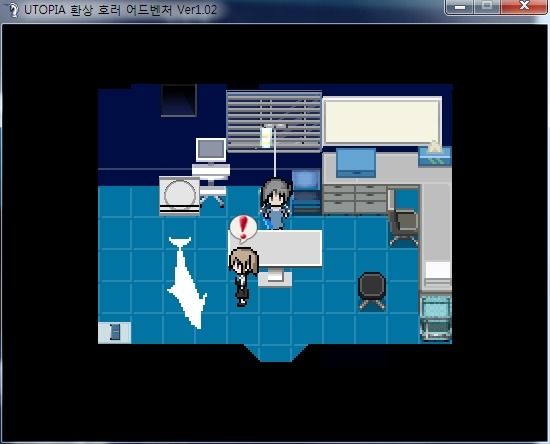Close the UTOPIA game window

524,7
